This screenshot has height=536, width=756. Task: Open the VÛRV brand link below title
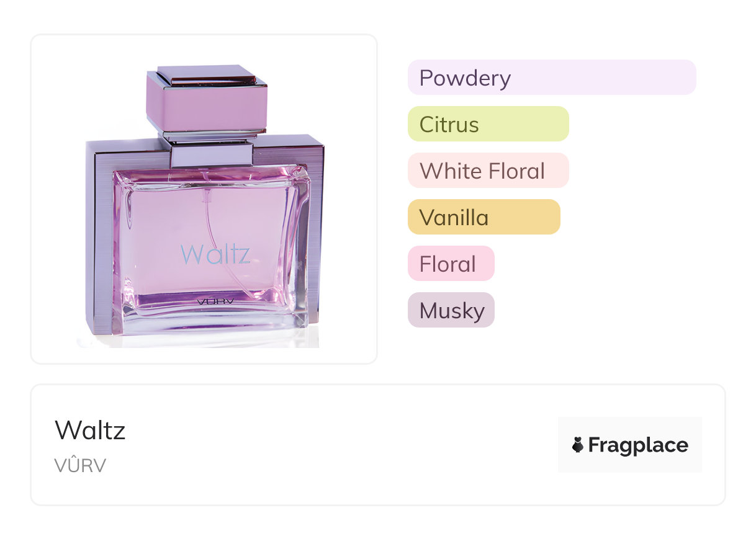(x=80, y=465)
